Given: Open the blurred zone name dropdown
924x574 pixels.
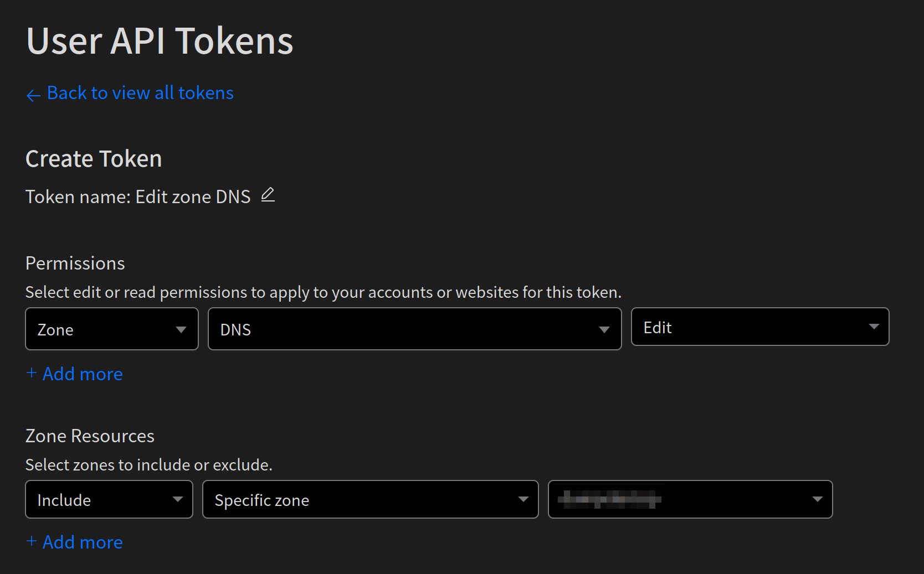Looking at the screenshot, I should 690,499.
